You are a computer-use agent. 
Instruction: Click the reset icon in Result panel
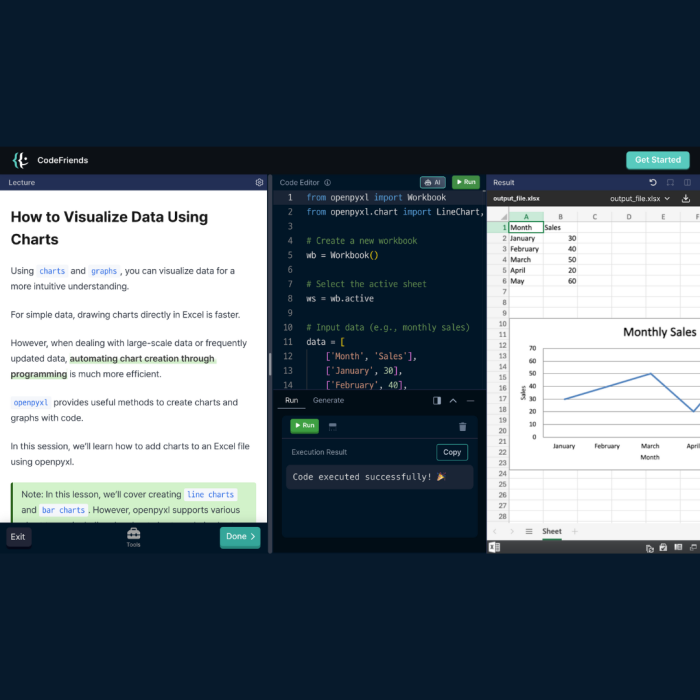pyautogui.click(x=653, y=182)
